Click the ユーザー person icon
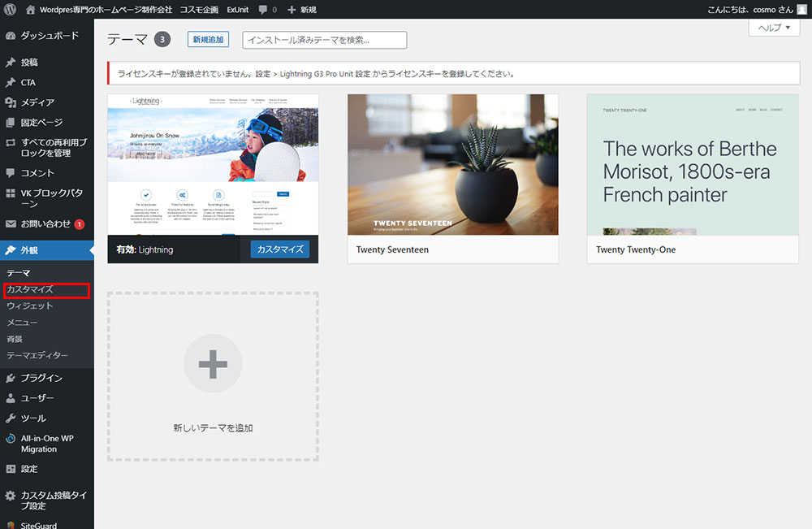Image resolution: width=812 pixels, height=529 pixels. [11, 398]
